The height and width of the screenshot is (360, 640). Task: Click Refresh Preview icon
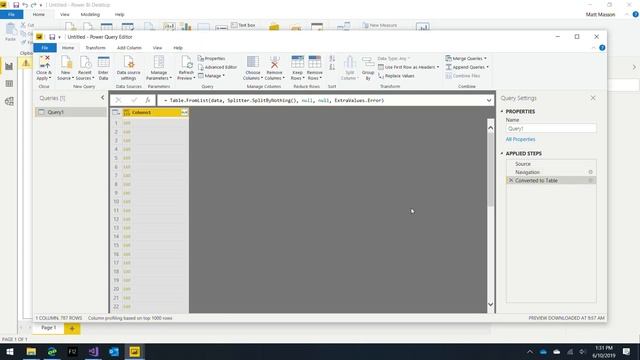click(x=186, y=62)
